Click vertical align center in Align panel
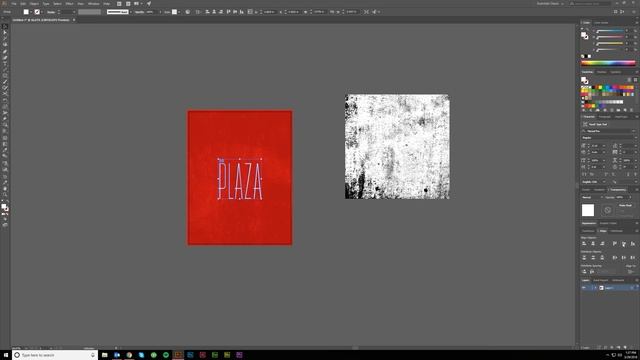 coord(624,244)
